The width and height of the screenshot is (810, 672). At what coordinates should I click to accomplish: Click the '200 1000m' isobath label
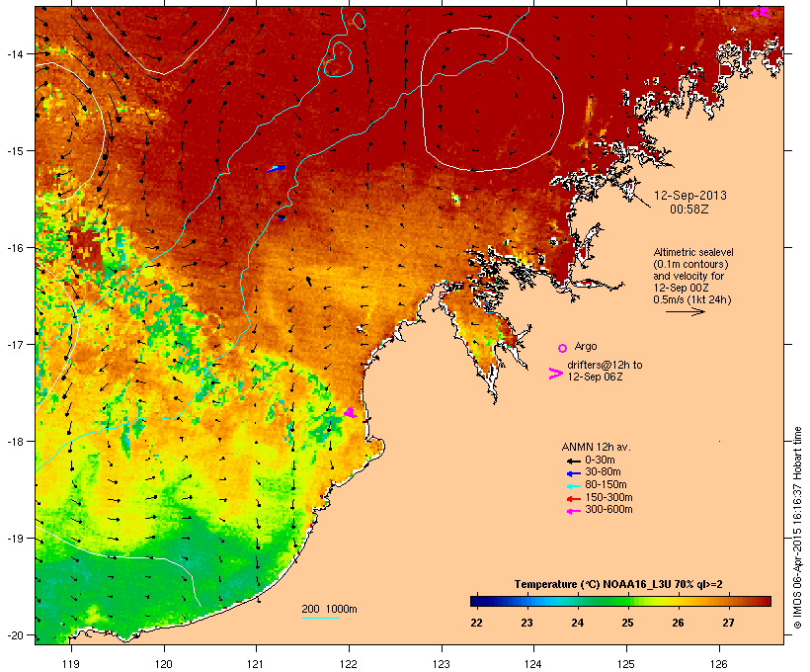pos(329,609)
